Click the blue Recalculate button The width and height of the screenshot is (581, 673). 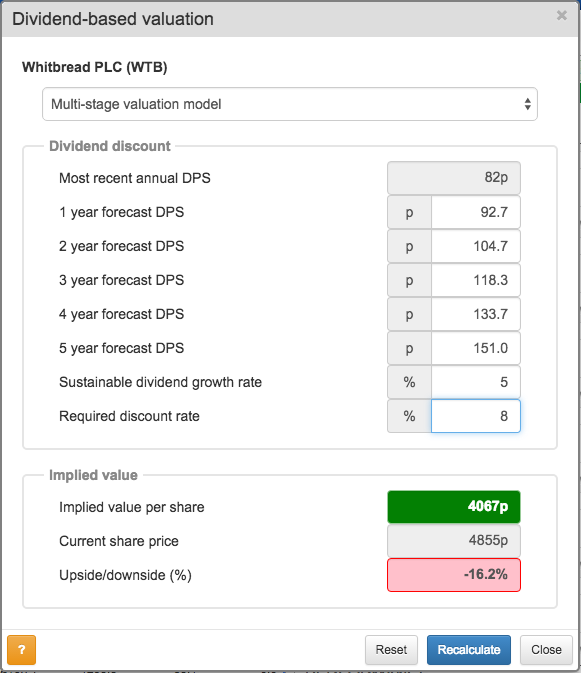469,650
